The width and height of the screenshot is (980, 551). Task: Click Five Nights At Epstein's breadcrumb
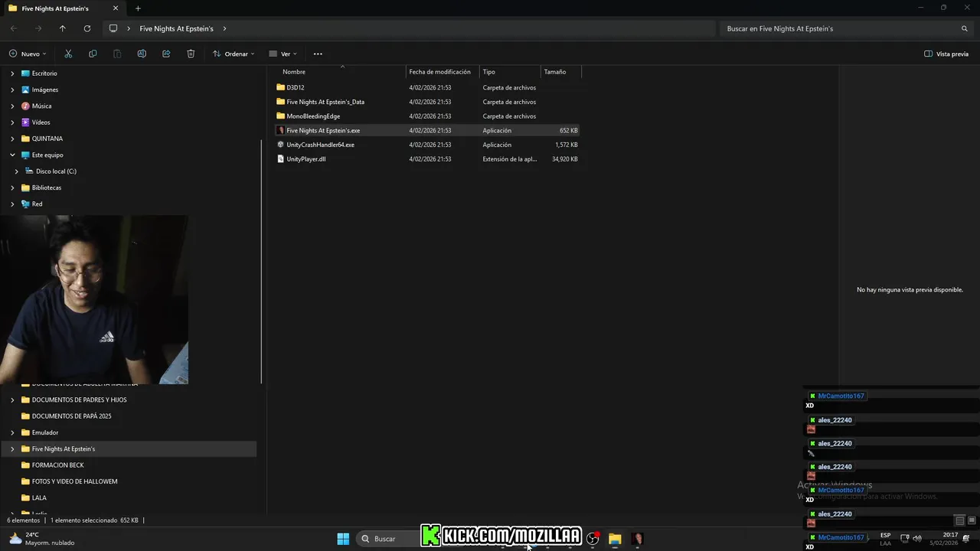(x=176, y=28)
